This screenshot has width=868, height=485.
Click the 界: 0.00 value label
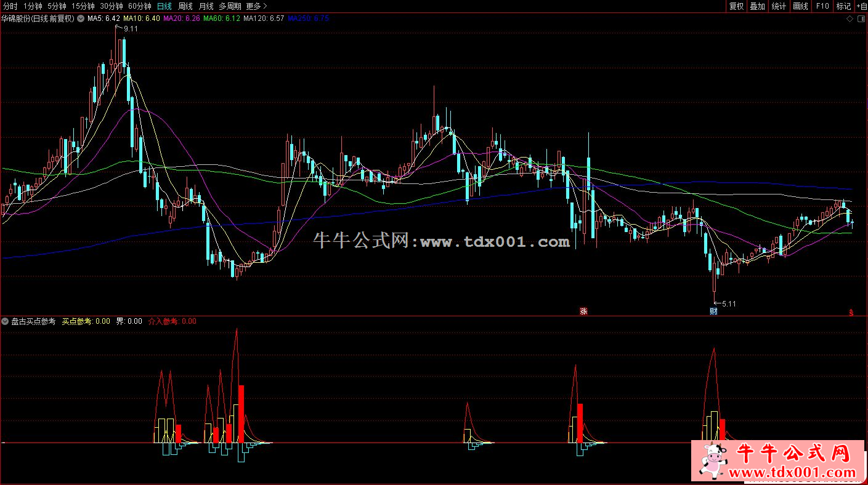click(x=129, y=321)
